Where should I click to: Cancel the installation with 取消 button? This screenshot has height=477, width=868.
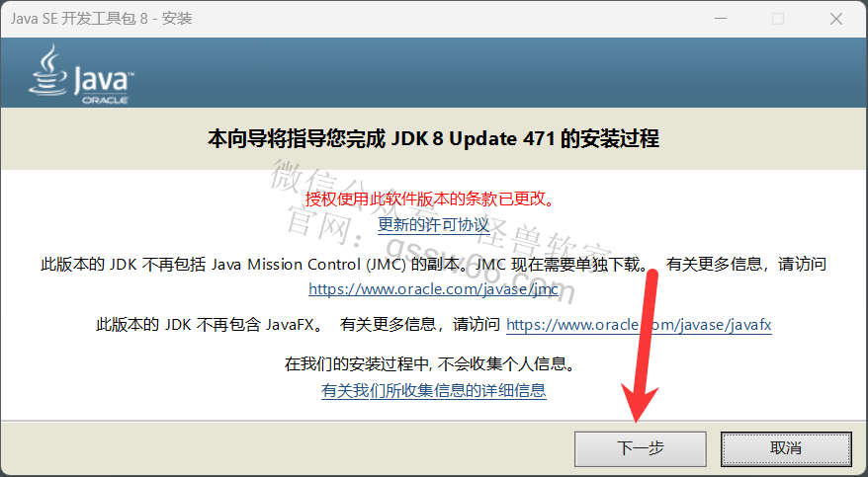point(786,448)
